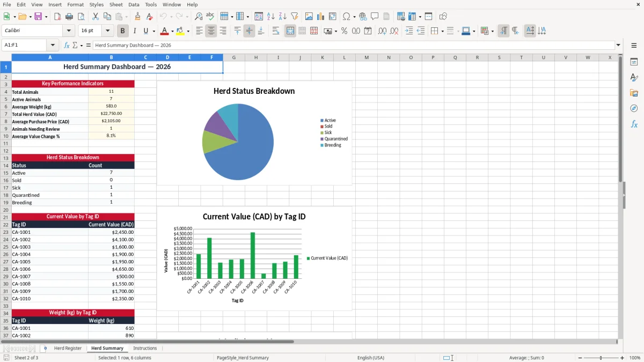Insert a hyperlink

click(x=363, y=17)
